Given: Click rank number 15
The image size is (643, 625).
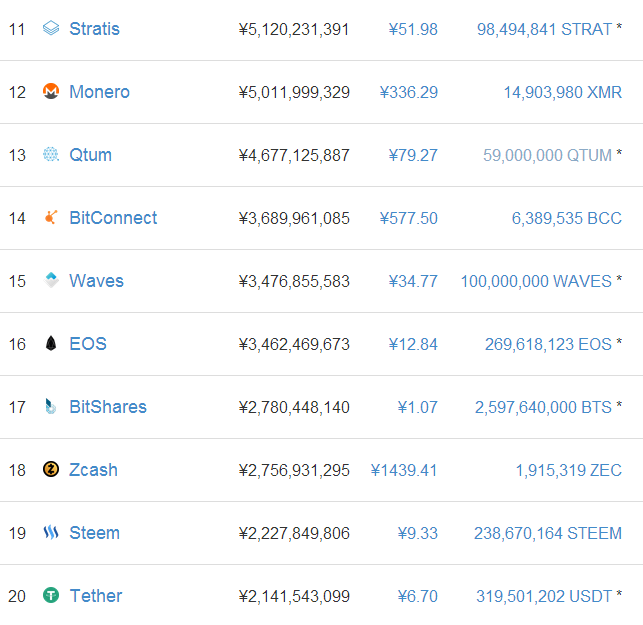Looking at the screenshot, I should (x=17, y=281).
